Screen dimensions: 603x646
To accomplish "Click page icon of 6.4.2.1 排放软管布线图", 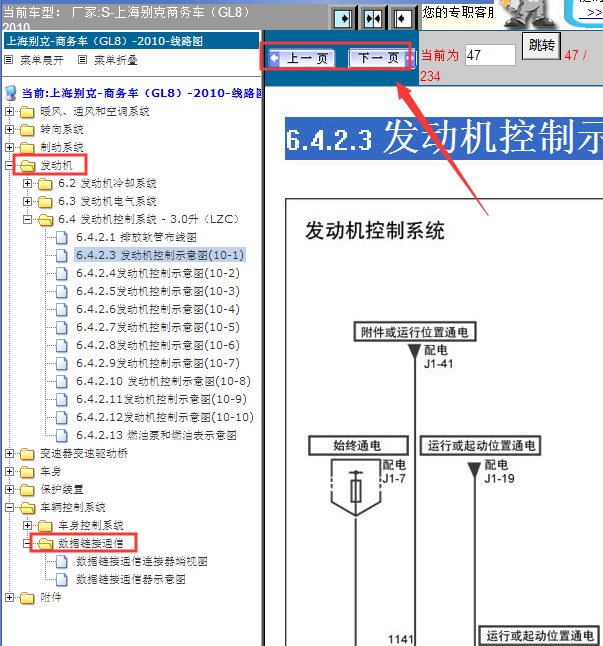I will [x=62, y=237].
